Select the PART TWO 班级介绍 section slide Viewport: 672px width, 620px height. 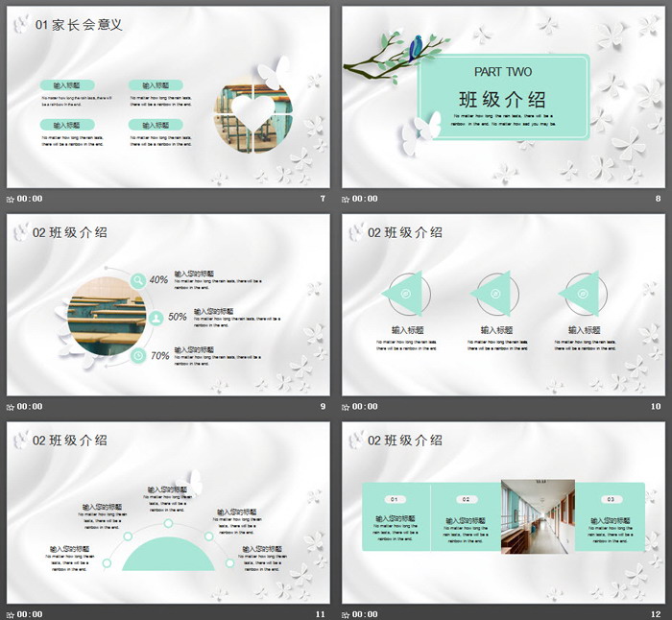[x=504, y=97]
